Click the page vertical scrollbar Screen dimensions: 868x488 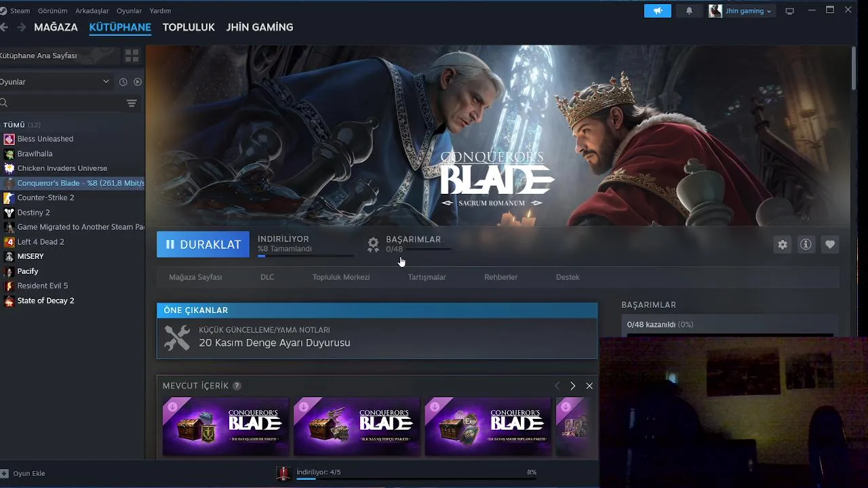853,68
